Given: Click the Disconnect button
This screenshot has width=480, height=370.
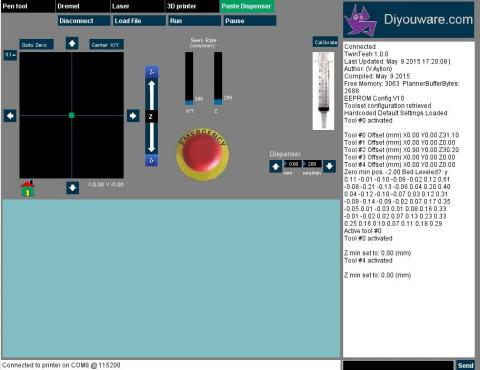Looking at the screenshot, I should click(84, 21).
